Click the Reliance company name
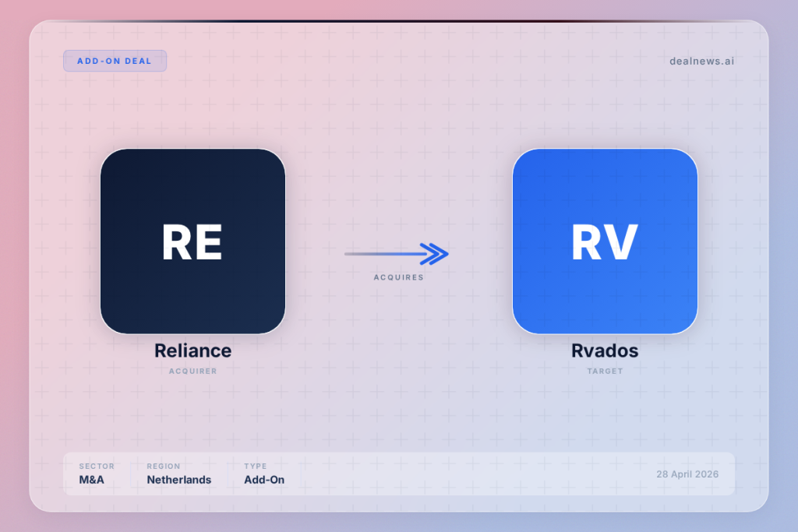Viewport: 798px width, 532px height. (192, 351)
